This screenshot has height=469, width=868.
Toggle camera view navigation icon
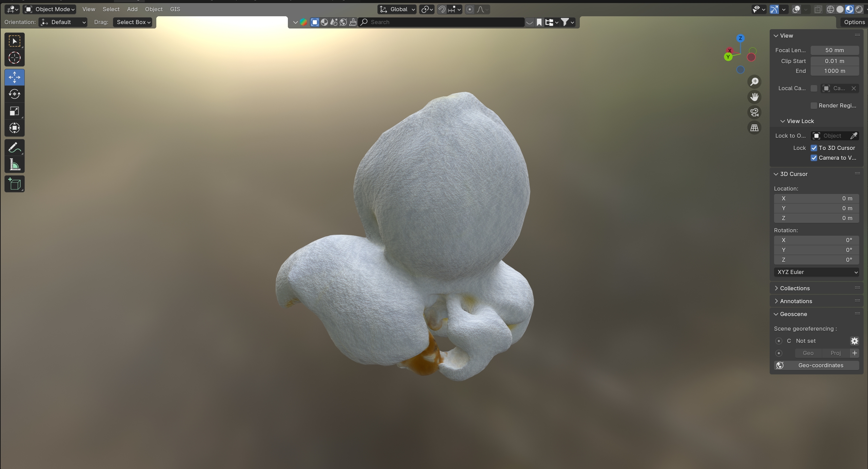pyautogui.click(x=754, y=112)
